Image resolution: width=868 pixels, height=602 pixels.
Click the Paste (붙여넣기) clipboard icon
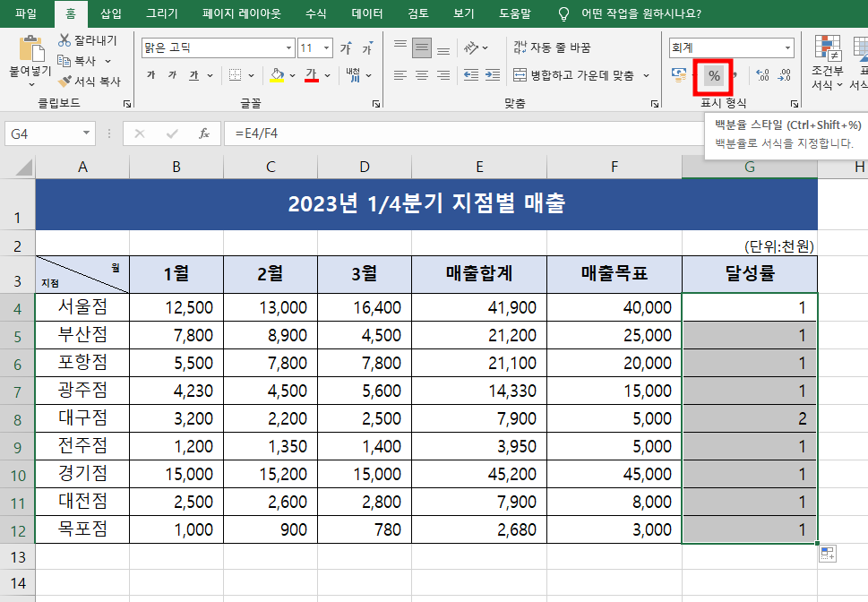point(31,48)
